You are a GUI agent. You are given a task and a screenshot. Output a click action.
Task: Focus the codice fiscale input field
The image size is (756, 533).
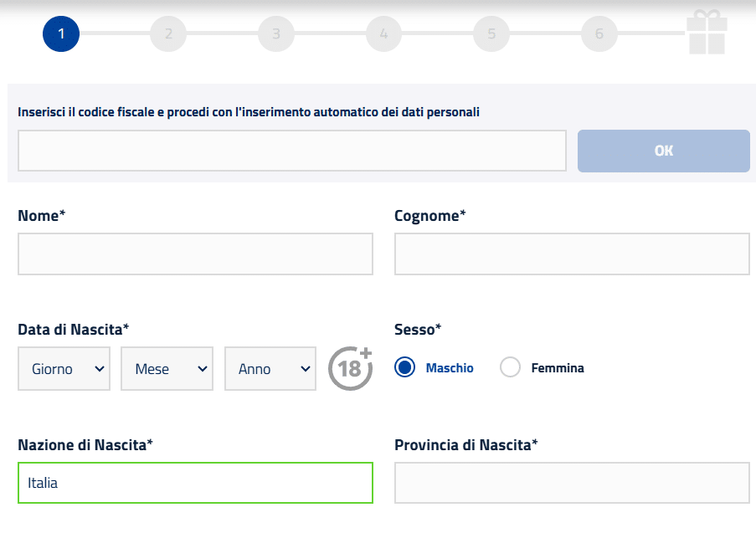(292, 151)
